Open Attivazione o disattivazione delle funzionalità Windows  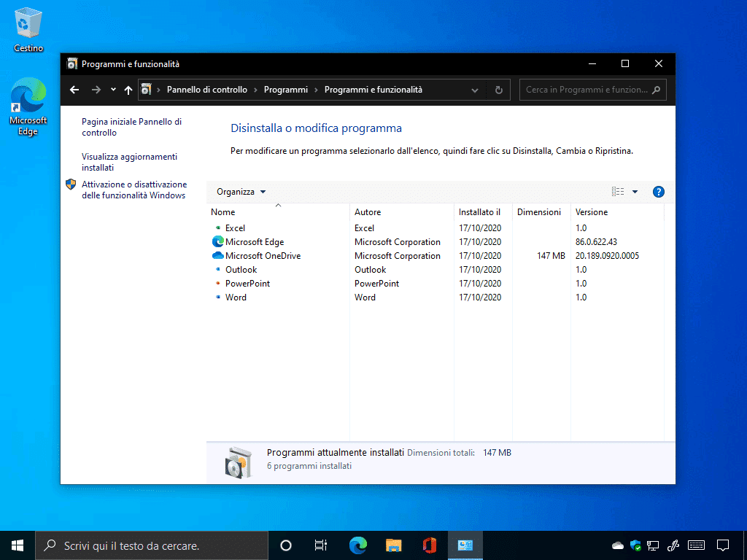[133, 190]
